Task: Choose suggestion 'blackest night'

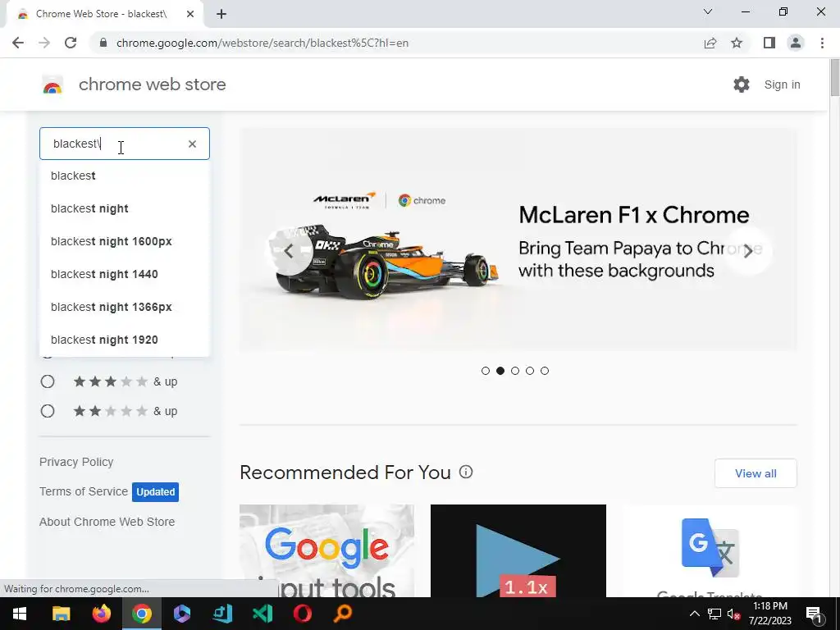Action: click(125, 208)
